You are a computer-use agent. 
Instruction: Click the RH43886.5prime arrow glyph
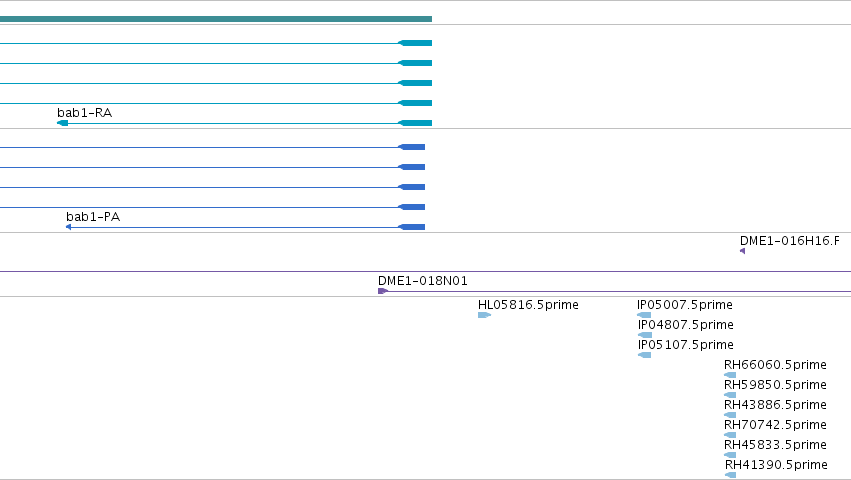pyautogui.click(x=730, y=415)
